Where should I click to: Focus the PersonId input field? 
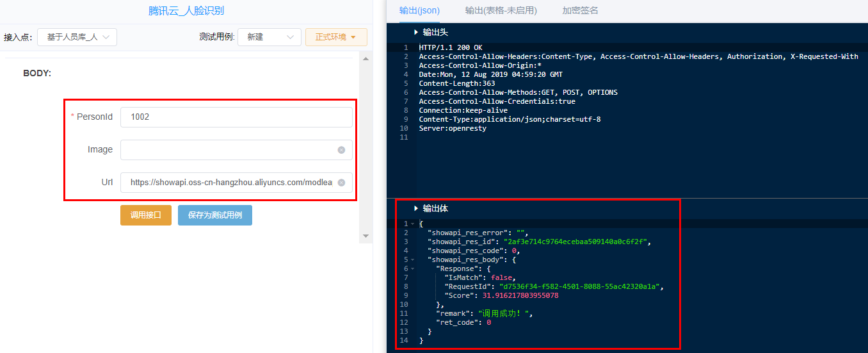[236, 117]
